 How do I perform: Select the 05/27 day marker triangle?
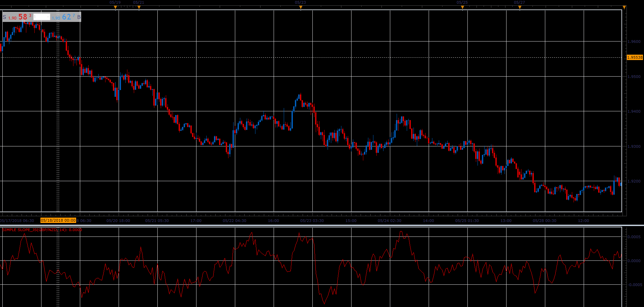pos(520,7)
